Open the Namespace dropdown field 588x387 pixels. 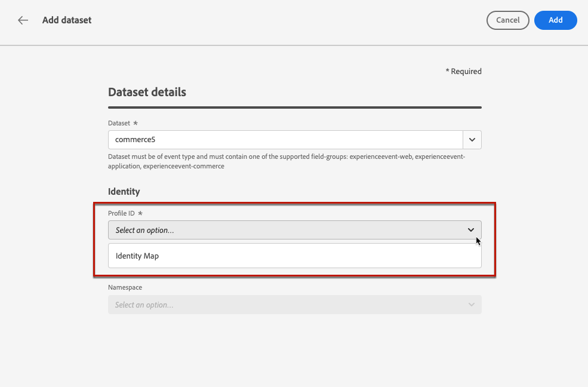(x=287, y=305)
